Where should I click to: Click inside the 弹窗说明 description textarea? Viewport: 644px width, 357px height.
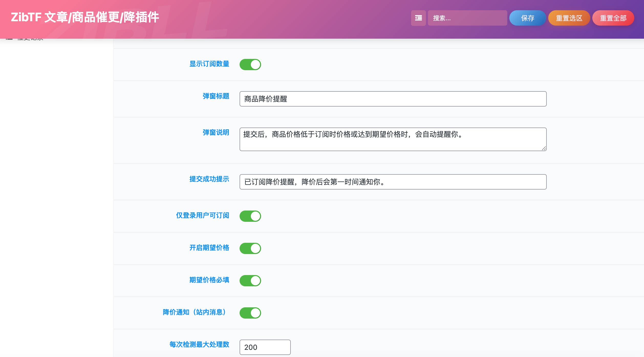(x=392, y=138)
